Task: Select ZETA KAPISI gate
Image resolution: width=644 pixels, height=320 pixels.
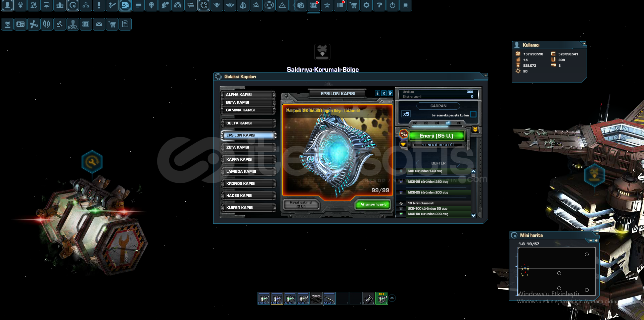Action: (248, 147)
